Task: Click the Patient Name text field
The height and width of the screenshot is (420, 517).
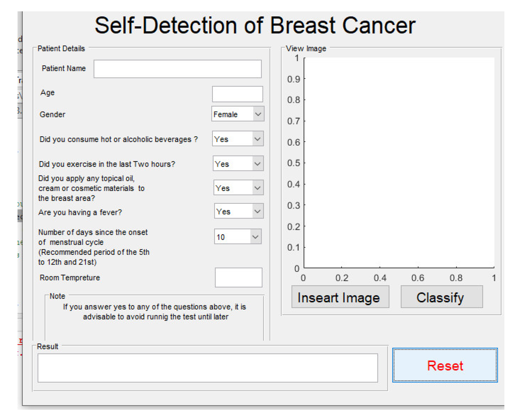Action: click(x=178, y=69)
